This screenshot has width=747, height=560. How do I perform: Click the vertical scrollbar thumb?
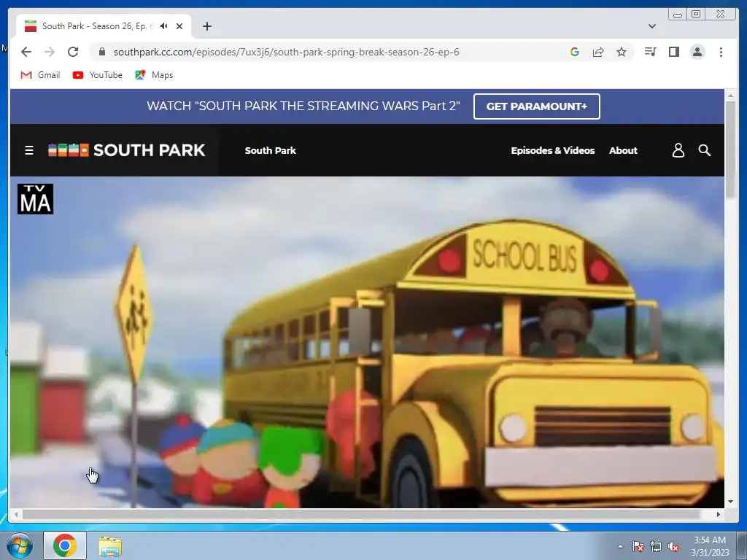(x=731, y=149)
